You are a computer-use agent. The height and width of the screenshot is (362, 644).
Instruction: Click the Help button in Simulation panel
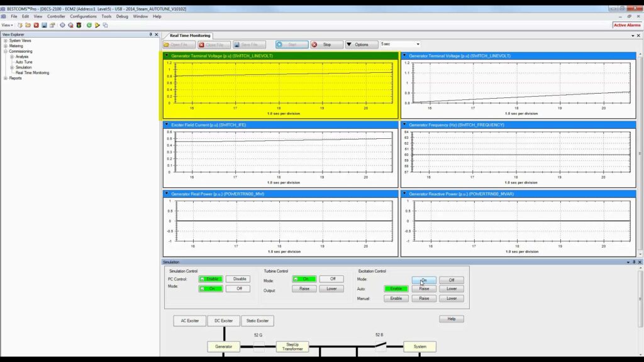451,319
